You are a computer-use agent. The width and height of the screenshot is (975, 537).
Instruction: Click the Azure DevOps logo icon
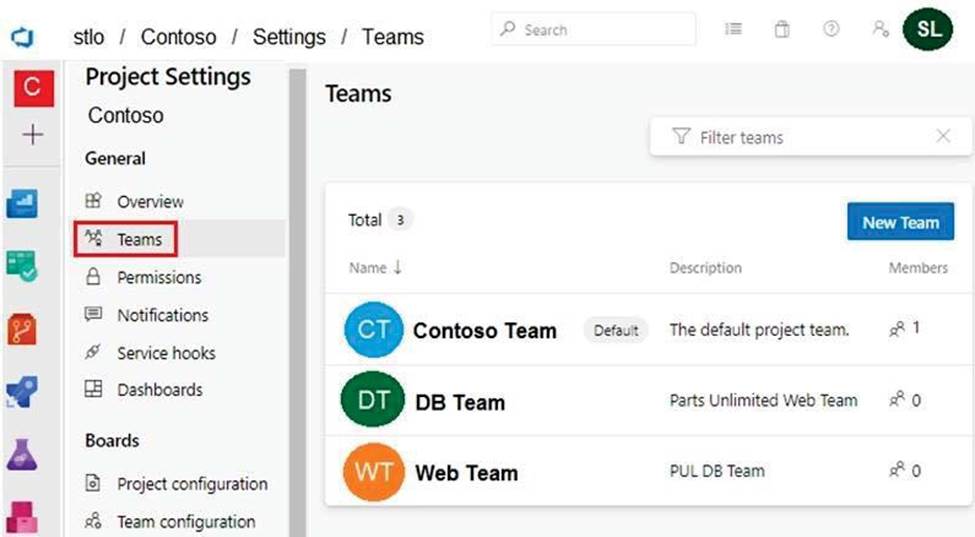pos(21,37)
